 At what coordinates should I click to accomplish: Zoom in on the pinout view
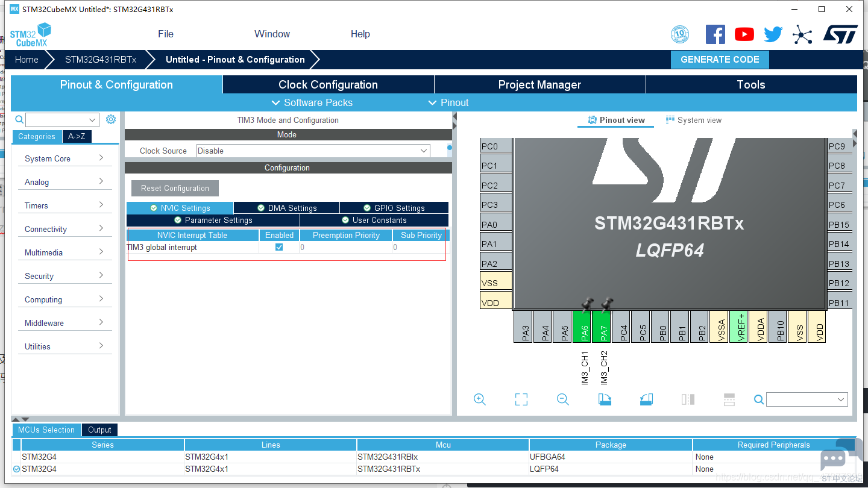(x=480, y=399)
